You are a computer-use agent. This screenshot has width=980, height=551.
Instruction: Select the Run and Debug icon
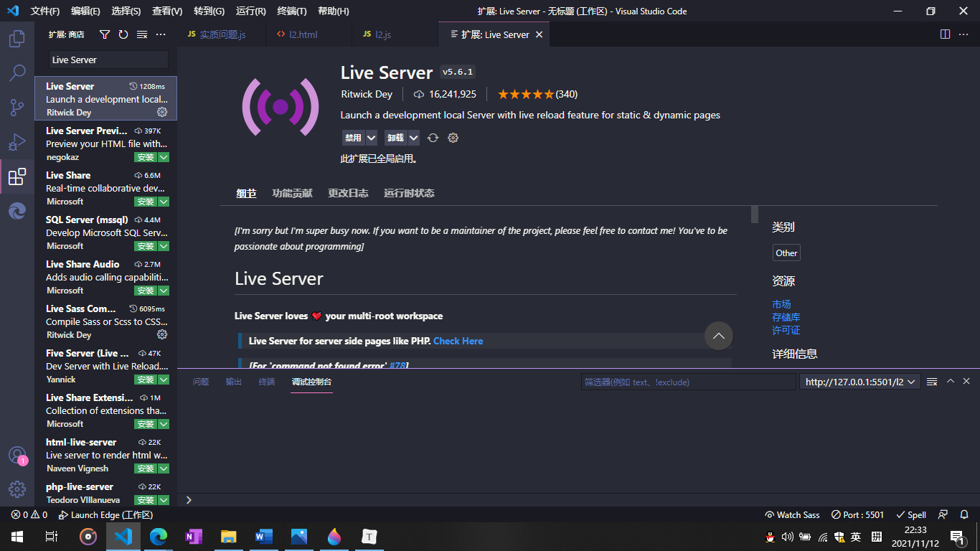tap(17, 142)
